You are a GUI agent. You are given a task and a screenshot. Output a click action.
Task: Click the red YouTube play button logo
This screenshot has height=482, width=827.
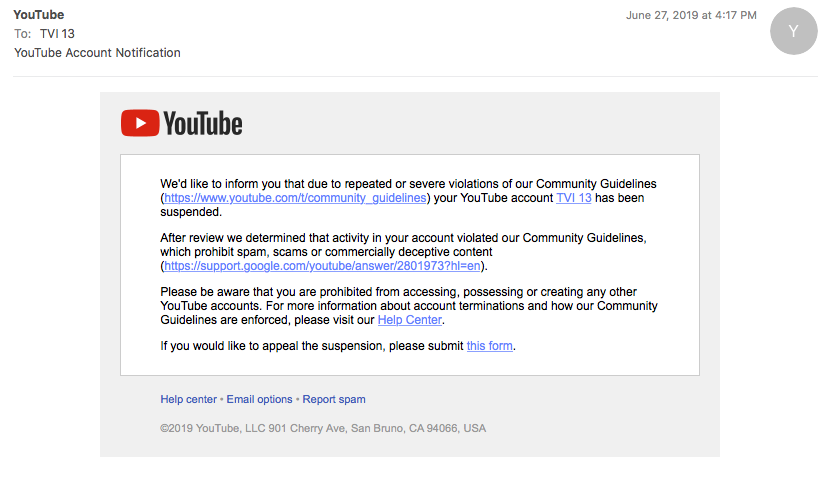(x=139, y=123)
